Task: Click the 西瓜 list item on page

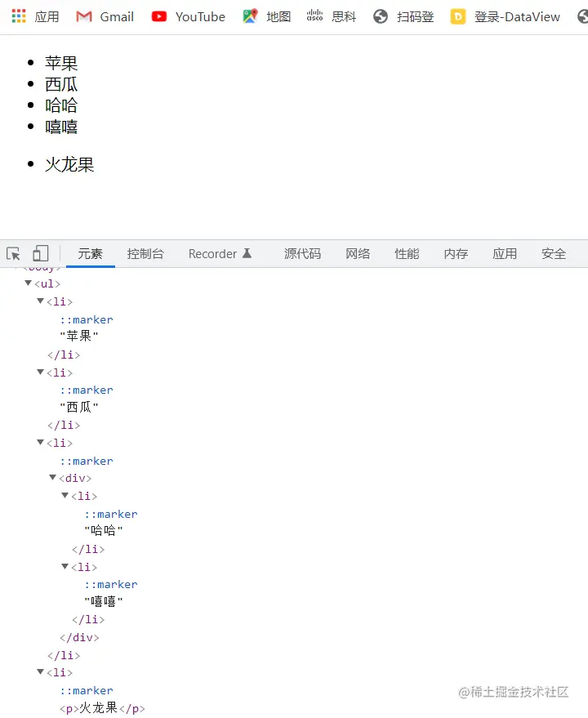Action: click(61, 84)
